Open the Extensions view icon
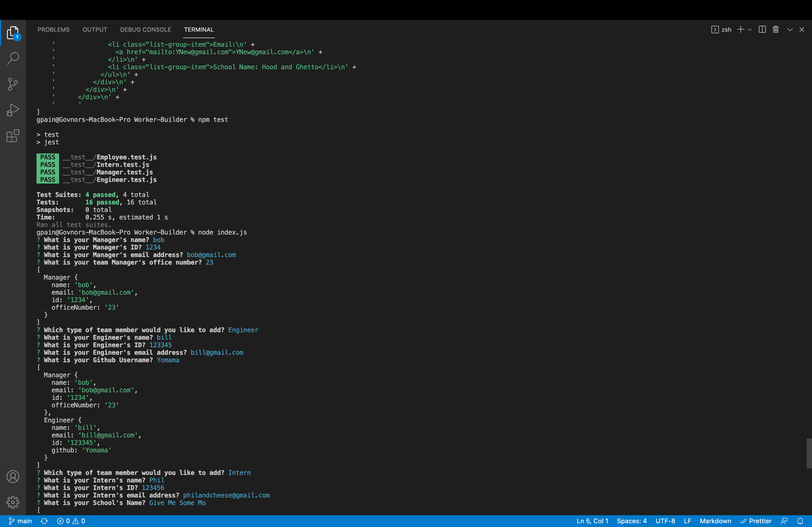 pyautogui.click(x=13, y=136)
